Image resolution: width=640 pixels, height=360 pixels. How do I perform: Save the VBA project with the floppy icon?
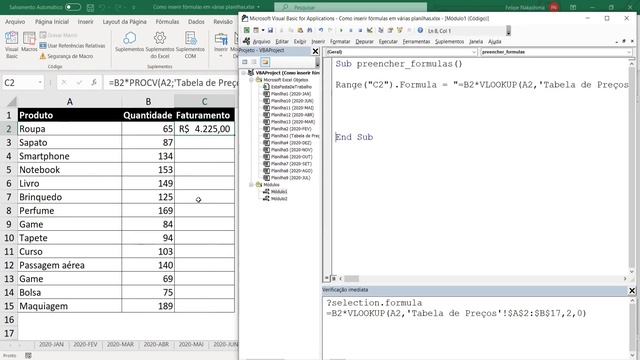pyautogui.click(x=270, y=30)
